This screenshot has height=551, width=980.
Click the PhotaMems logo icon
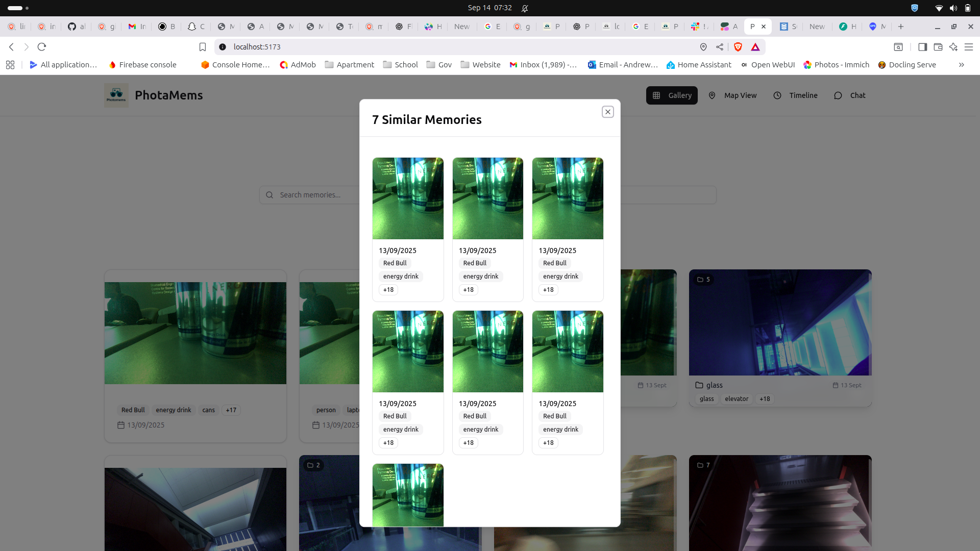click(116, 95)
